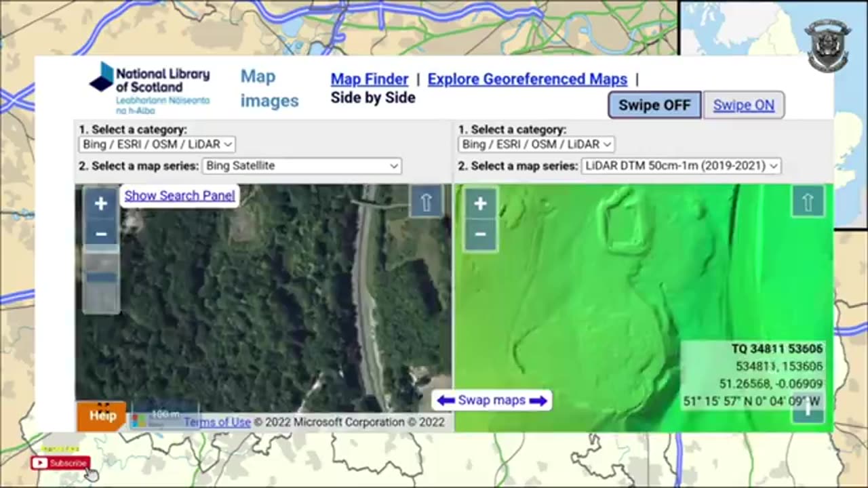
Task: Click the TQ 34811 53606 grid reference
Action: click(x=777, y=349)
